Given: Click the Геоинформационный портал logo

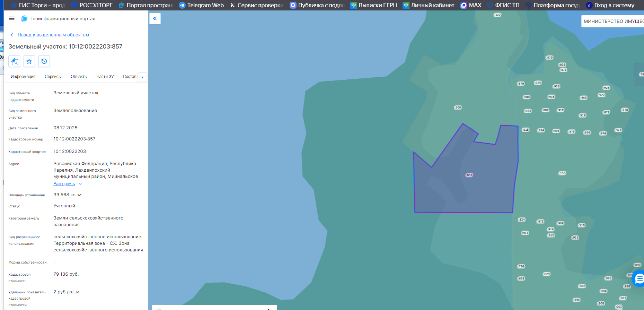Looking at the screenshot, I should tap(24, 18).
